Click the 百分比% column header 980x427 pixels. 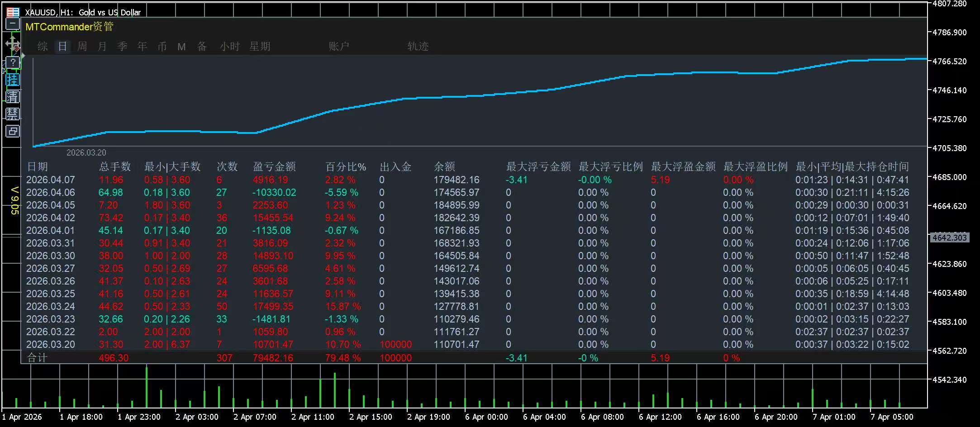click(x=346, y=166)
